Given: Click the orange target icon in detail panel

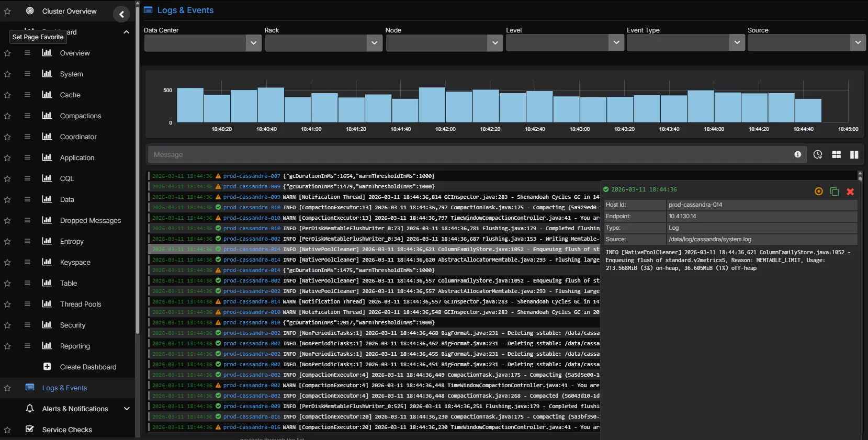Looking at the screenshot, I should [819, 191].
